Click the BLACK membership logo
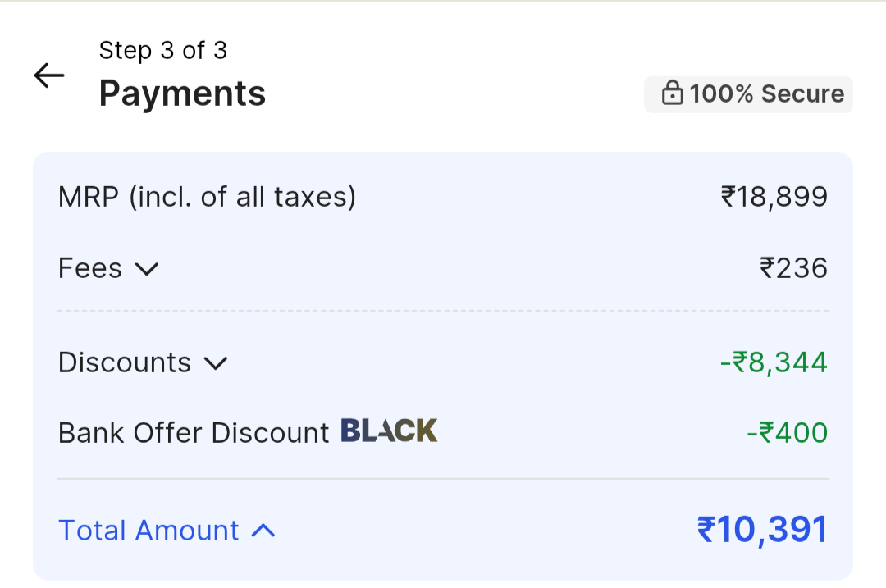Image resolution: width=886 pixels, height=588 pixels. (389, 431)
